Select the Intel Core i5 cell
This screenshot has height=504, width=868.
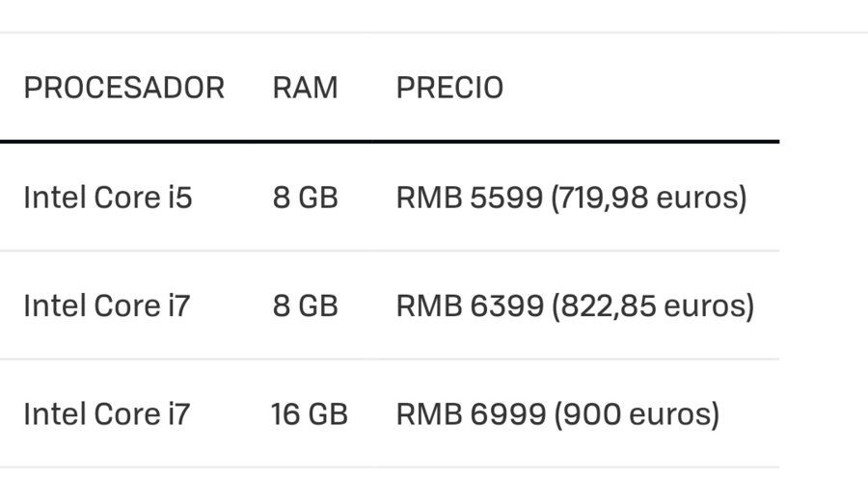[x=108, y=198]
